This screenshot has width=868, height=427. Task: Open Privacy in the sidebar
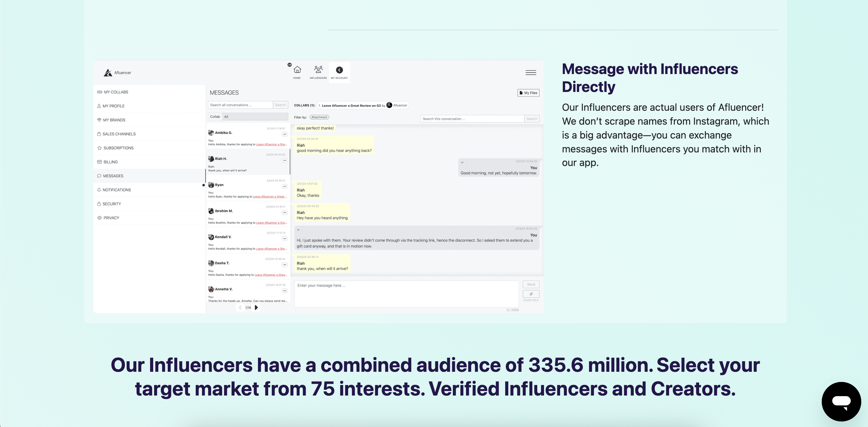[149, 218]
